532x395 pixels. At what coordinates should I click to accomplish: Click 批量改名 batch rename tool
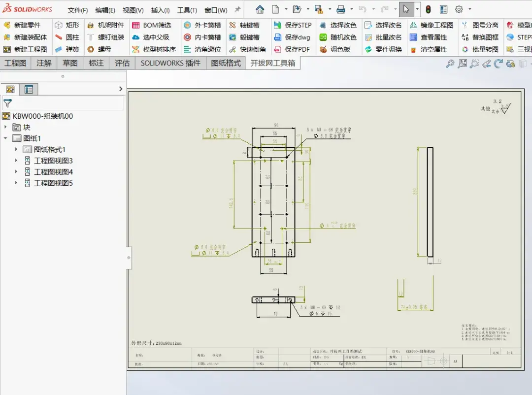(383, 37)
